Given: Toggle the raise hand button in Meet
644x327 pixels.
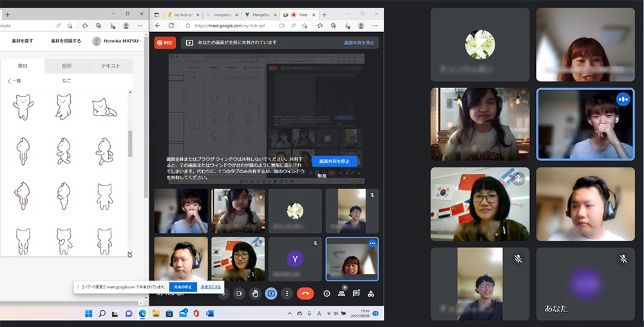Looking at the screenshot, I should (x=255, y=294).
